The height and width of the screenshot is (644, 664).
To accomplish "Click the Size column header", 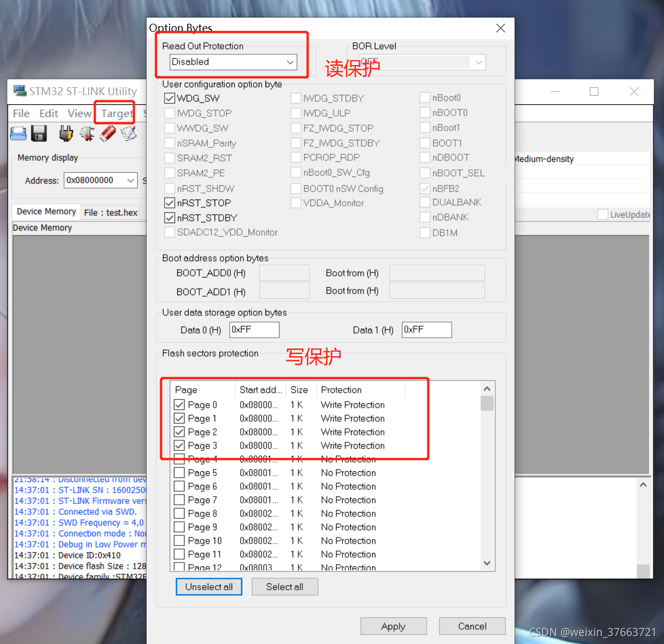I will pos(301,390).
